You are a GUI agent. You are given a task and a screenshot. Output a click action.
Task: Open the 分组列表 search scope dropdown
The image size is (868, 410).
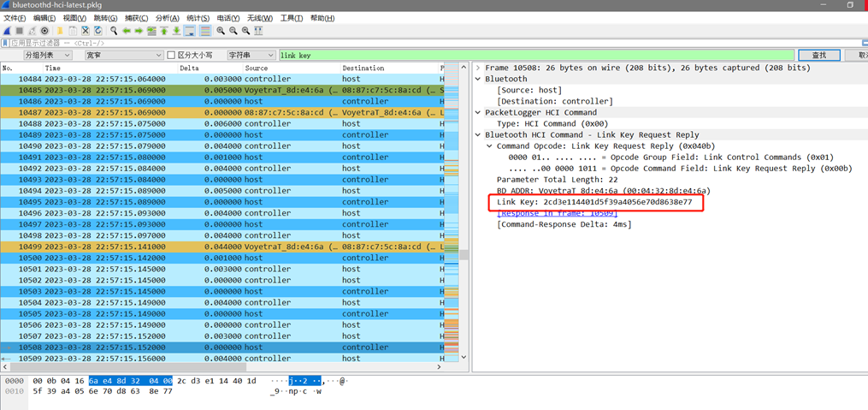(x=48, y=56)
